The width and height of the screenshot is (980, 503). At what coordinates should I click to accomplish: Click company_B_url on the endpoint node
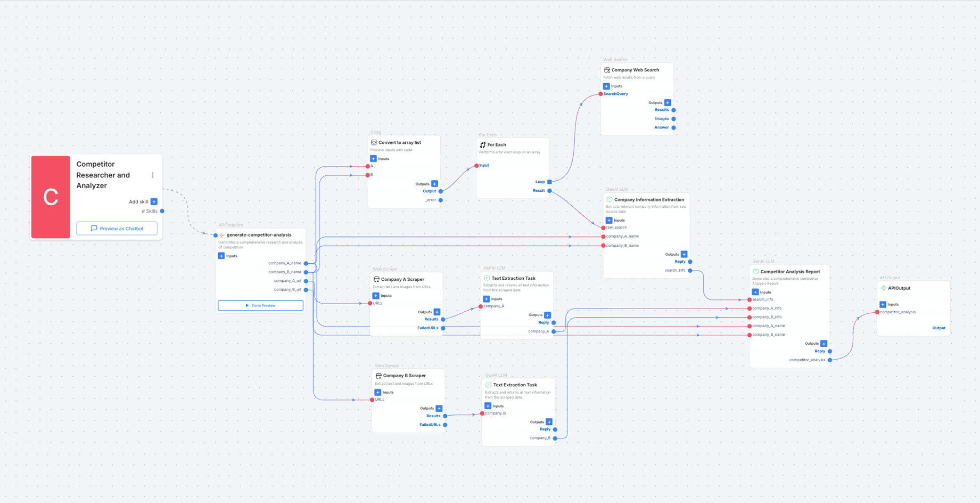tap(287, 290)
